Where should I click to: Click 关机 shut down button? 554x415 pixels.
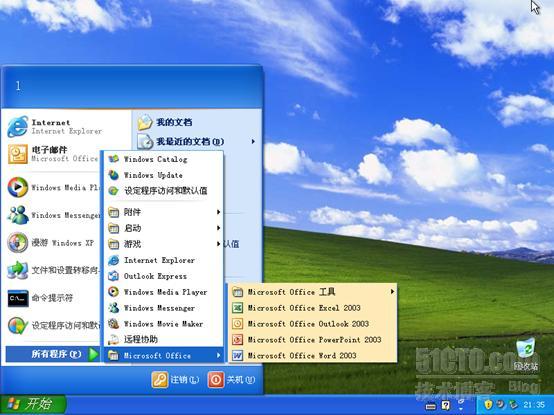(x=231, y=380)
